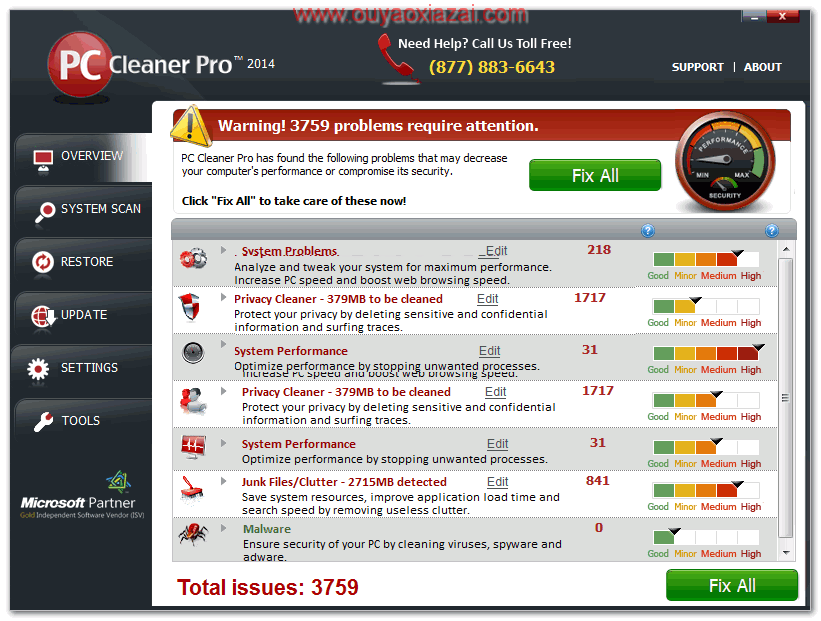
Task: Edit the Junk Files/Clutter category
Action: (x=497, y=482)
